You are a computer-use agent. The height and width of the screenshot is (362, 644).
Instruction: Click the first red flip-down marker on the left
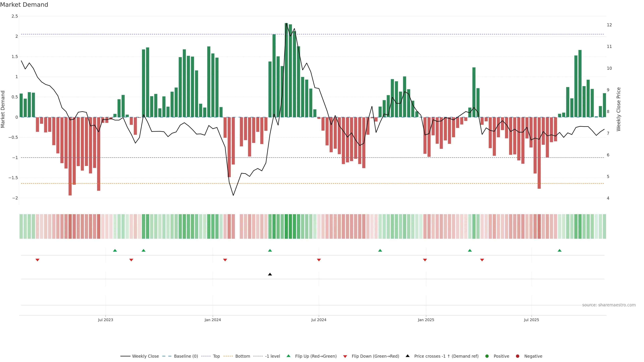pyautogui.click(x=38, y=260)
